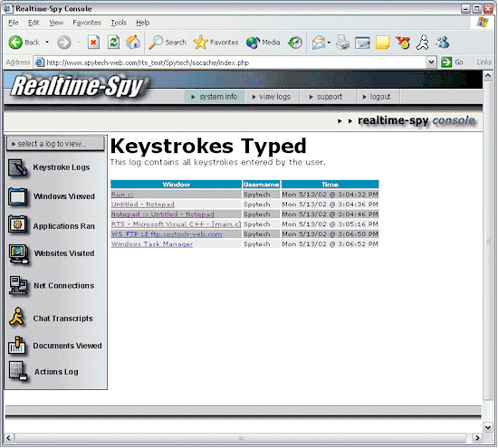Click the Websites Visited sidebar icon
498x448 pixels.
pyautogui.click(x=19, y=254)
